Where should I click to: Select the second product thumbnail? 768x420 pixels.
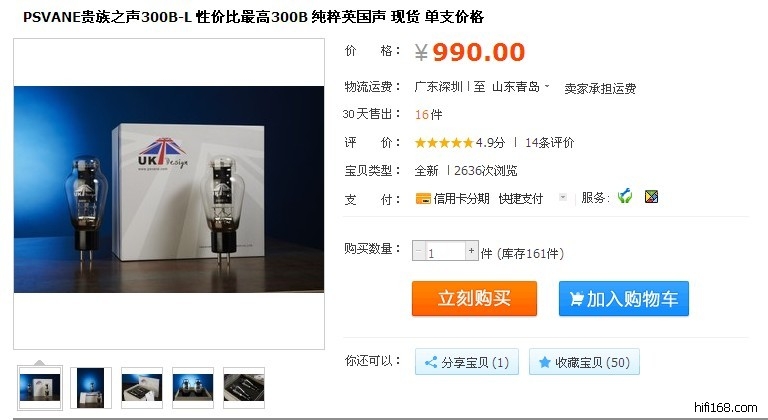pos(91,388)
